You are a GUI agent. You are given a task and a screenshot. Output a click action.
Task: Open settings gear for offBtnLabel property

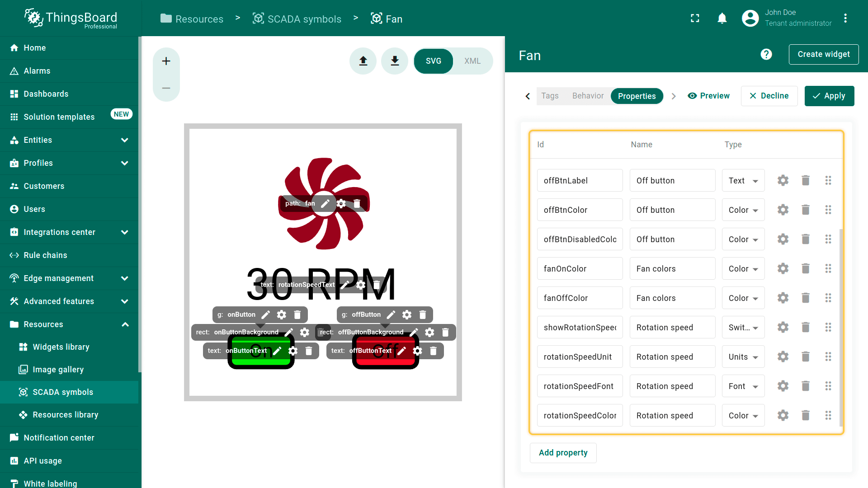point(783,181)
